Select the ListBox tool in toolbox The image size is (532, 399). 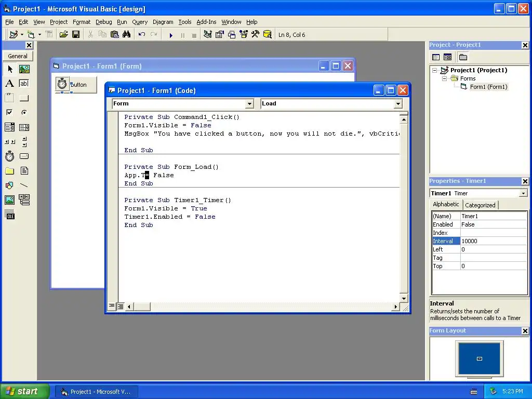24,127
